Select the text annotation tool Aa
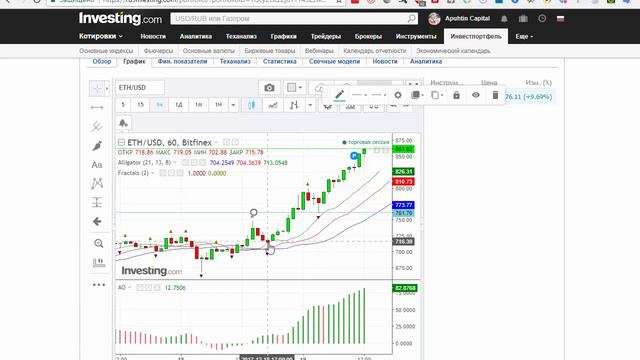Image resolution: width=640 pixels, height=360 pixels. coord(97,164)
